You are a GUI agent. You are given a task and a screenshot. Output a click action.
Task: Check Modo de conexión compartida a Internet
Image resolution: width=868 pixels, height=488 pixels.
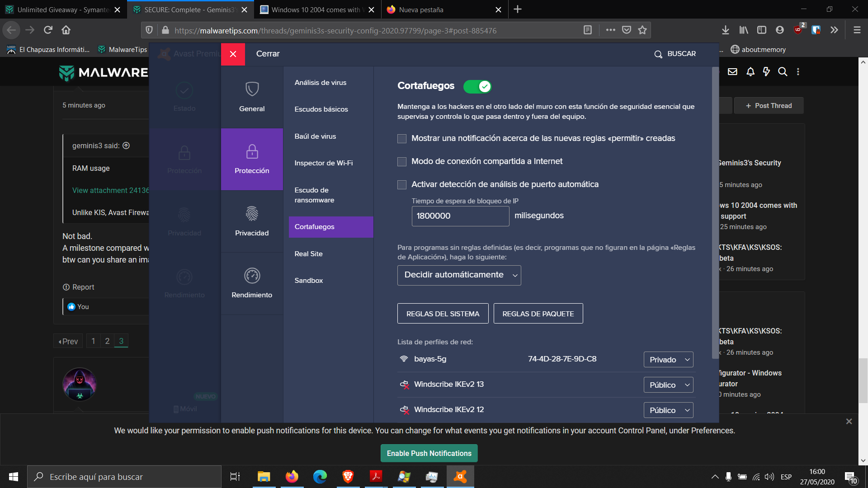pos(402,162)
